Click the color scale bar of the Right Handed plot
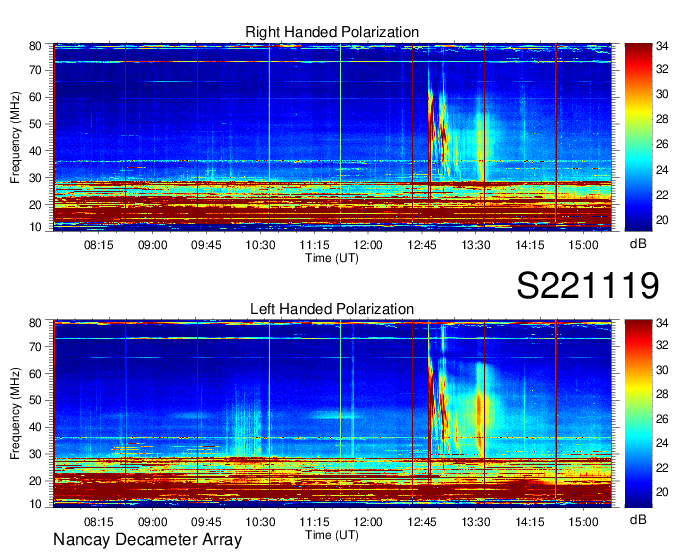This screenshot has width=680, height=552. coord(638,137)
